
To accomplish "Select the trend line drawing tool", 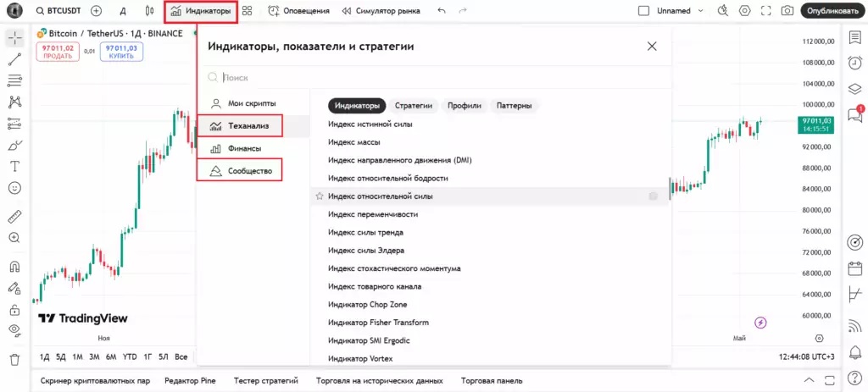I will [x=15, y=59].
